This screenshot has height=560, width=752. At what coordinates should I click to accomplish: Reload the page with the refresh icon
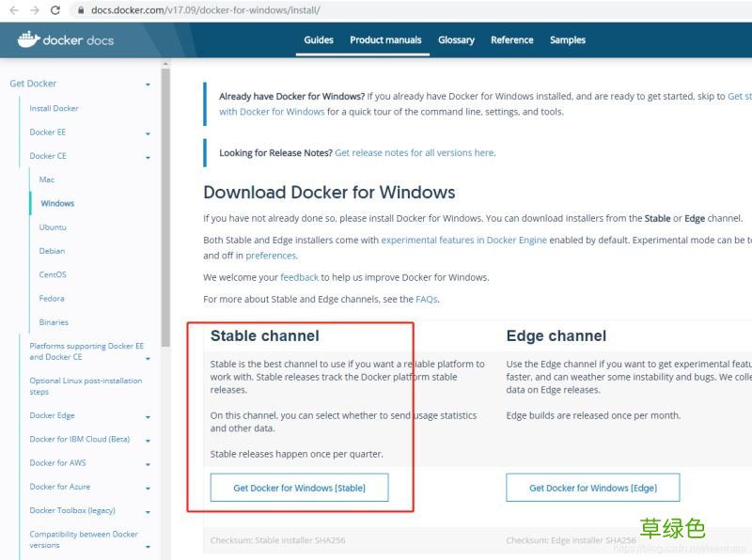(55, 11)
